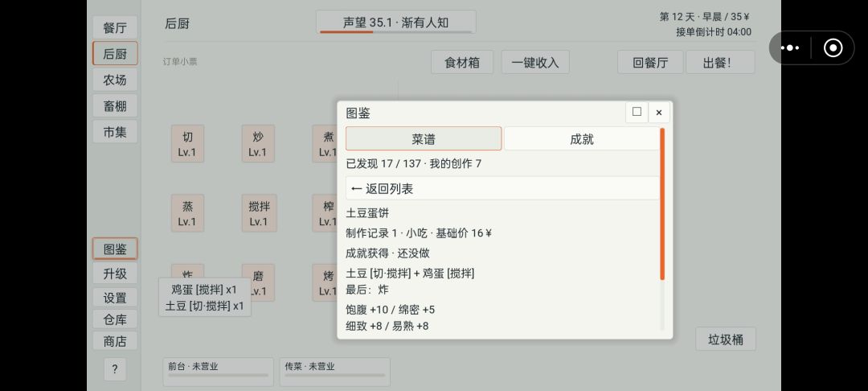868x391 pixels.
Task: Click the 后厨 page heading
Action: coord(178,24)
